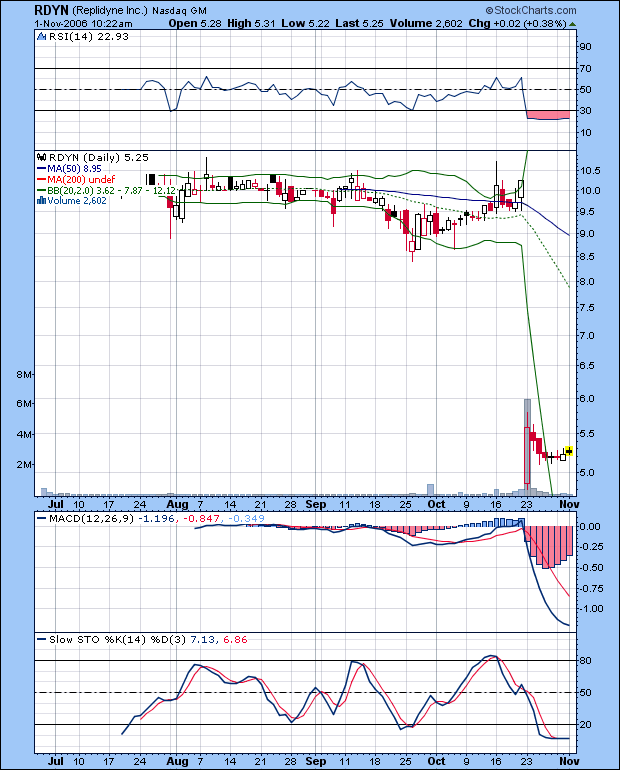Image resolution: width=620 pixels, height=770 pixels.
Task: Click the candlestick icon beside RDYN (Daily)
Action: click(x=42, y=157)
